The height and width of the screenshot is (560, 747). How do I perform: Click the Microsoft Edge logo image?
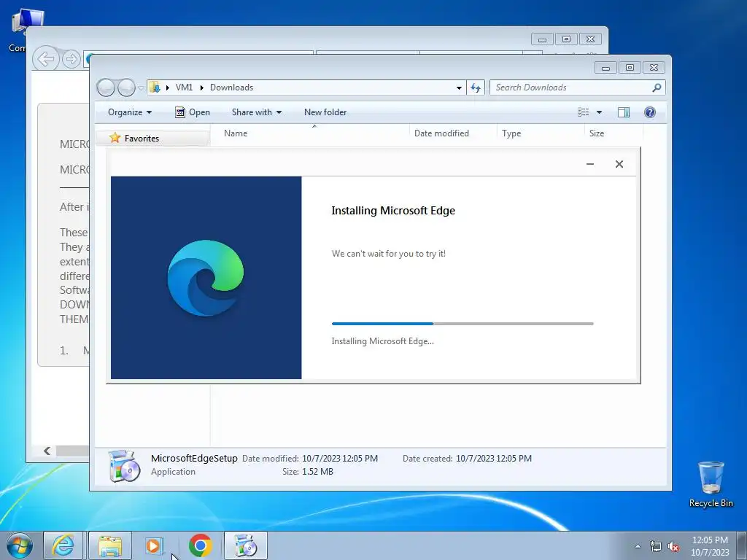tap(206, 278)
